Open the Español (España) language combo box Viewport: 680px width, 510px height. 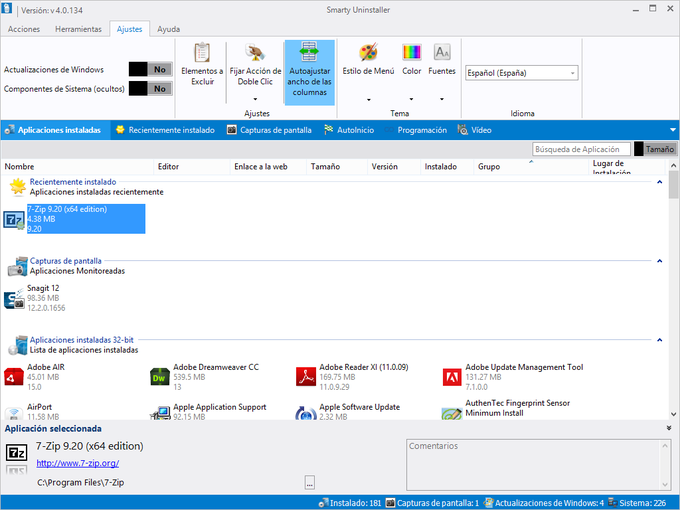[x=522, y=73]
